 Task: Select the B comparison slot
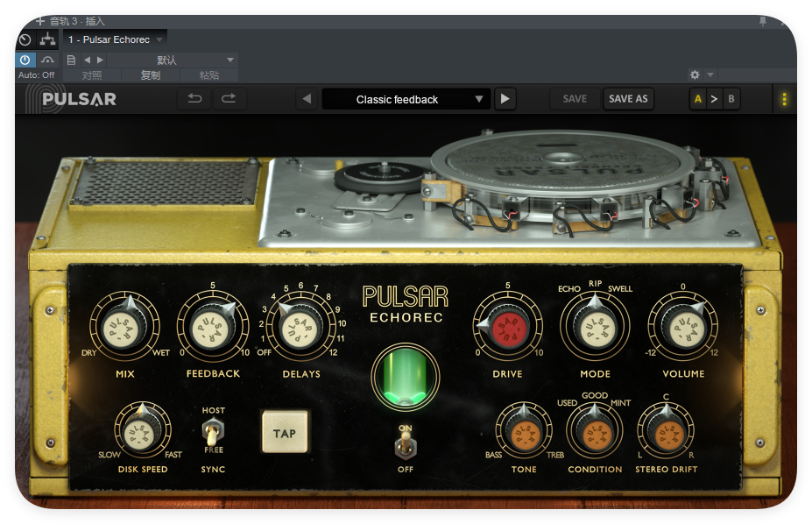(731, 98)
